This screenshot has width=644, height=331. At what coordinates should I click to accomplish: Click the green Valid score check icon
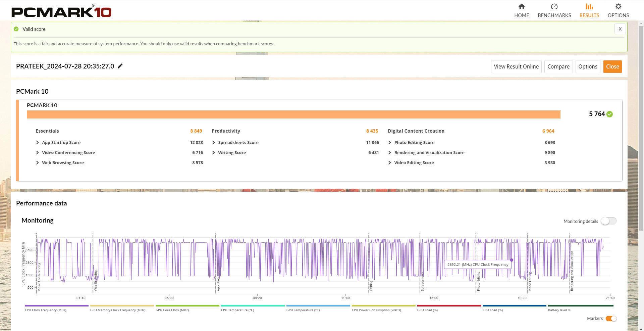click(16, 29)
